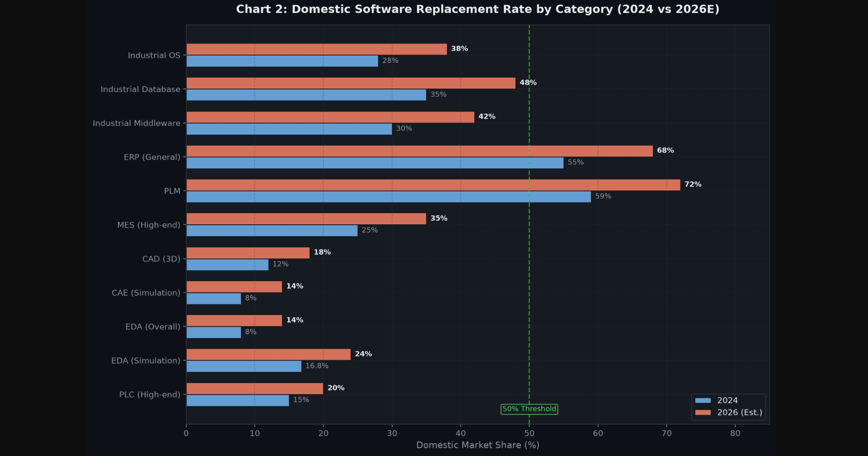868x456 pixels.
Task: Click the Industrial Middleware axis label
Action: click(136, 123)
